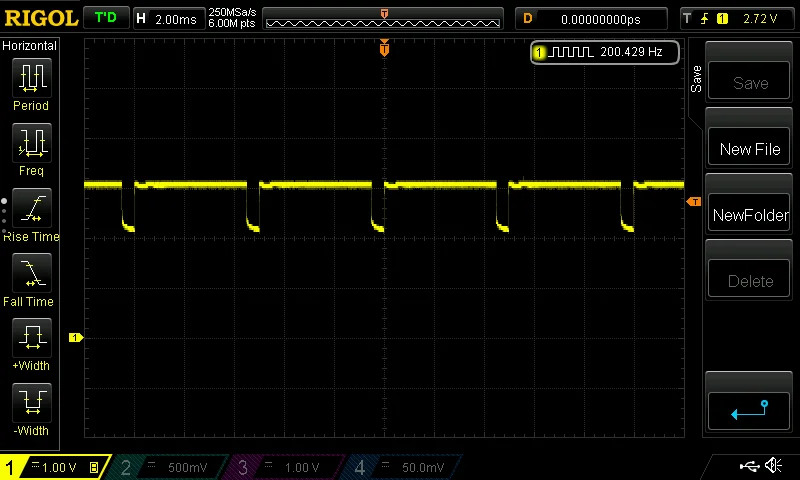Select channel 1 label at 1.00 V
The image size is (800, 480).
click(54, 467)
